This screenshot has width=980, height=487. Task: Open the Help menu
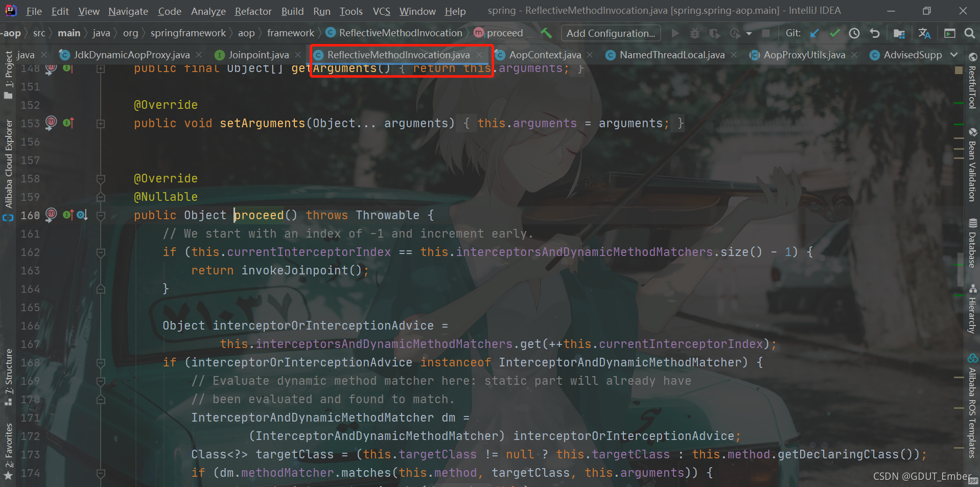[455, 11]
